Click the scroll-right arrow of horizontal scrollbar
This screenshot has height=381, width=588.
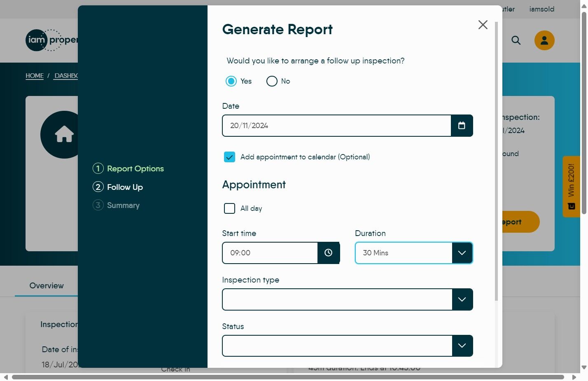(x=574, y=377)
